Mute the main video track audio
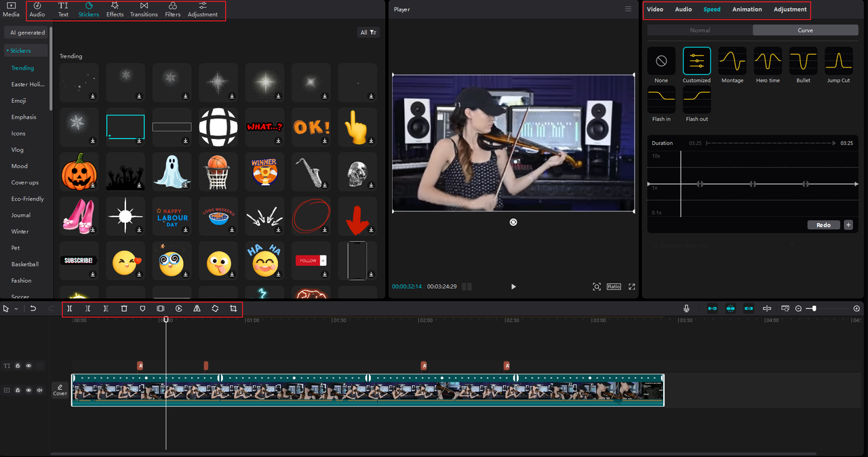The height and width of the screenshot is (457, 868). click(39, 391)
